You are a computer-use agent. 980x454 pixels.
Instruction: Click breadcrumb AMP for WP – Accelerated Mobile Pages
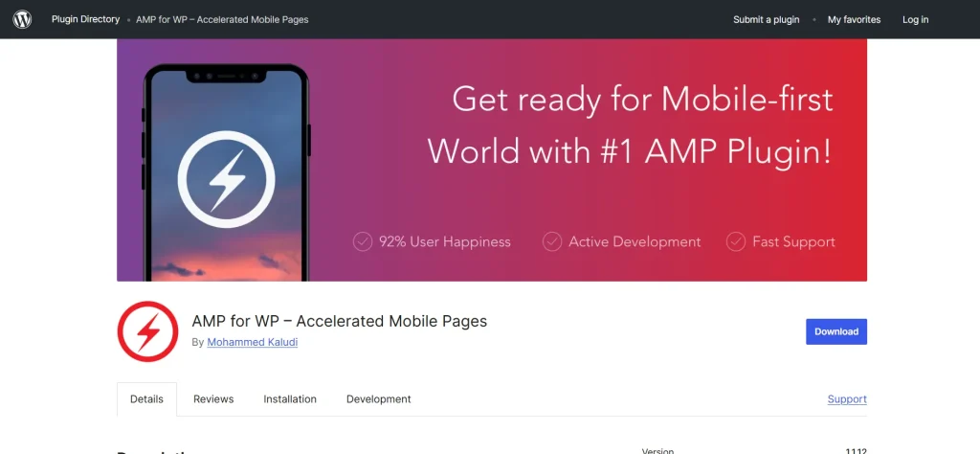(x=222, y=19)
